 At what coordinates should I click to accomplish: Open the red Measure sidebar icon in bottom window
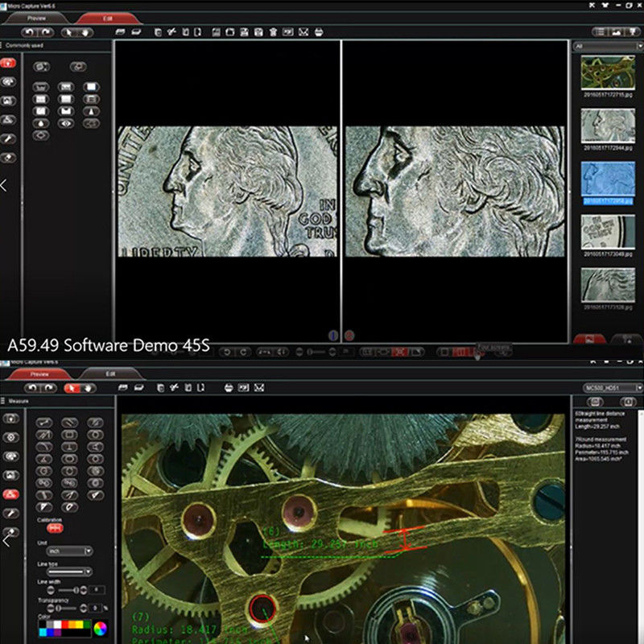click(x=10, y=494)
